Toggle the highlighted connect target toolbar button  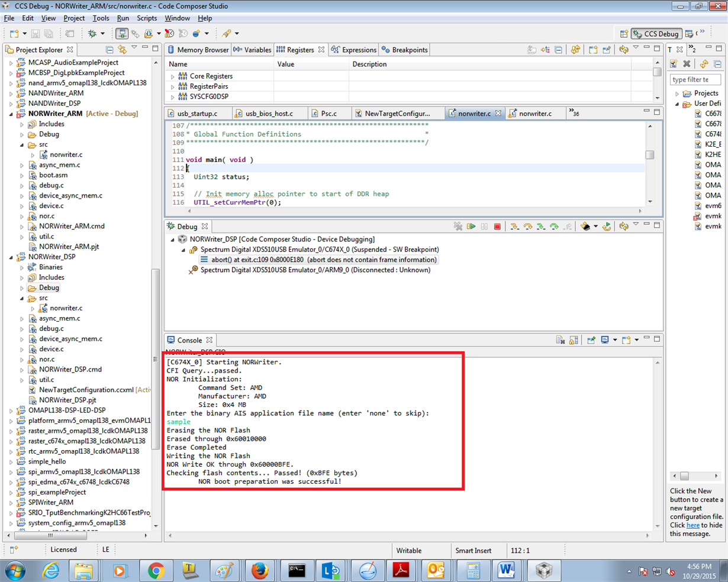(x=121, y=34)
